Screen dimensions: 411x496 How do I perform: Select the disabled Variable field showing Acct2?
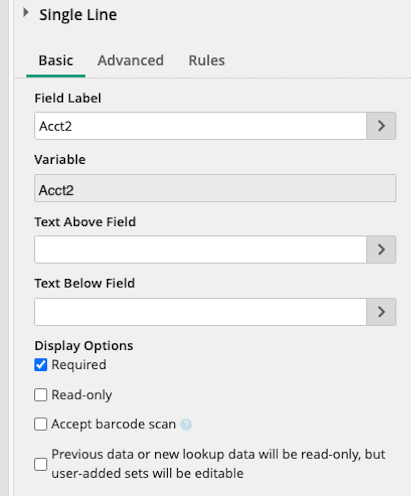pos(215,188)
